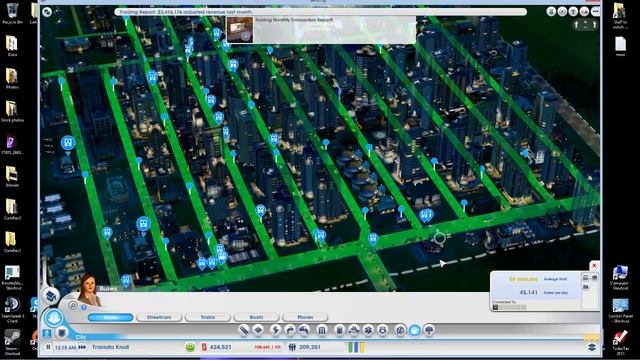Viewport: 640px width, 360px height.
Task: Open the TurboTax desktop icon
Action: 620,343
